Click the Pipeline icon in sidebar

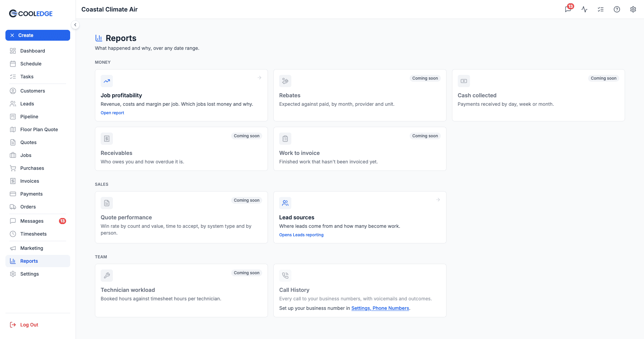coord(13,117)
